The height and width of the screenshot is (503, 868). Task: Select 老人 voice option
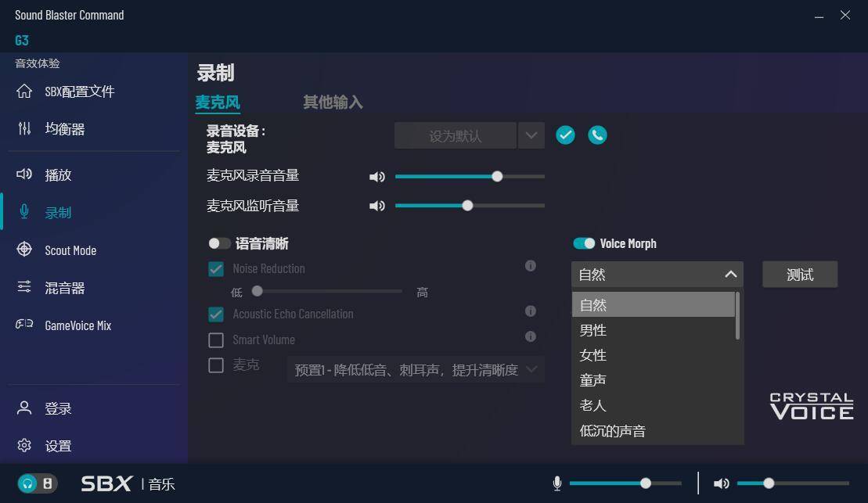pos(654,406)
